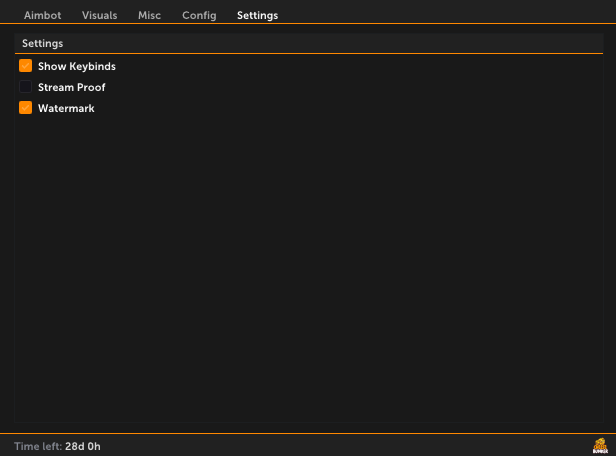616x456 pixels.
Task: Click the Stream Proof label text
Action: point(72,87)
